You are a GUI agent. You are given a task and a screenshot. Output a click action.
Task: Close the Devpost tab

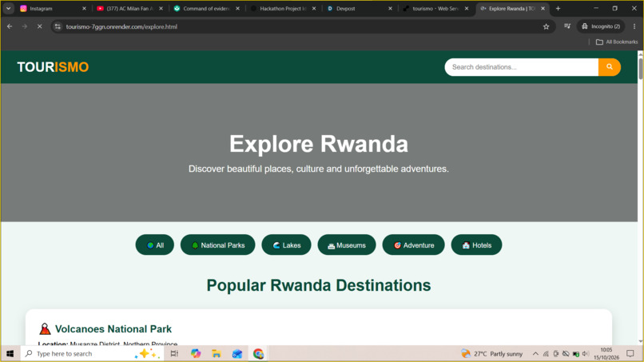[x=390, y=8]
